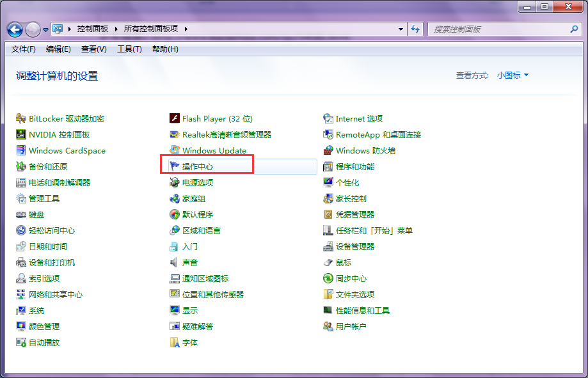588x378 pixels.
Task: Click the 设备和打印机 icon
Action: [x=20, y=262]
